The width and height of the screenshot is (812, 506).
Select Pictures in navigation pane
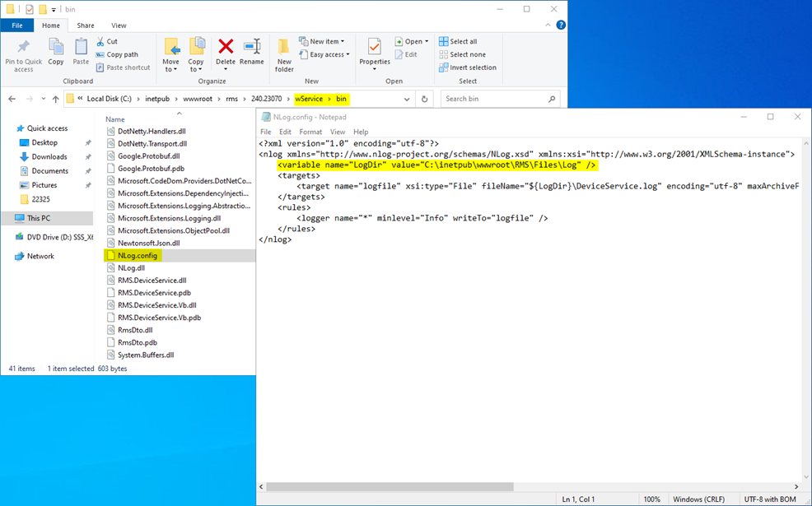[44, 185]
